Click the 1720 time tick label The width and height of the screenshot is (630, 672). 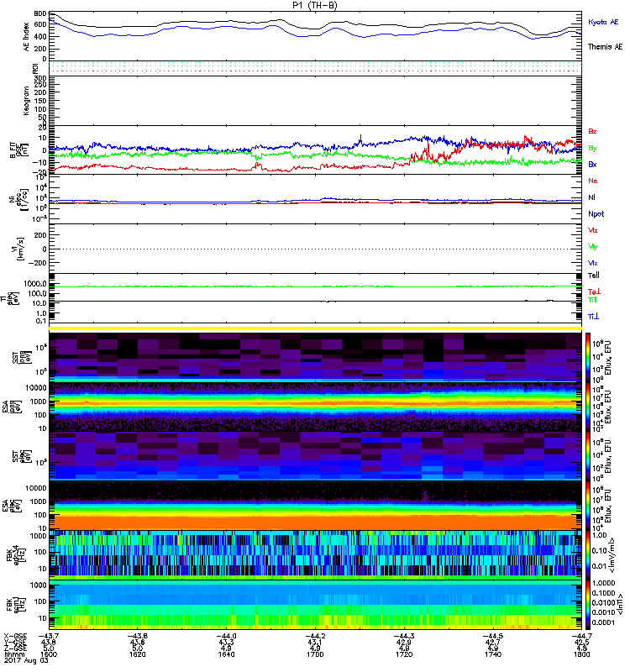(x=404, y=654)
